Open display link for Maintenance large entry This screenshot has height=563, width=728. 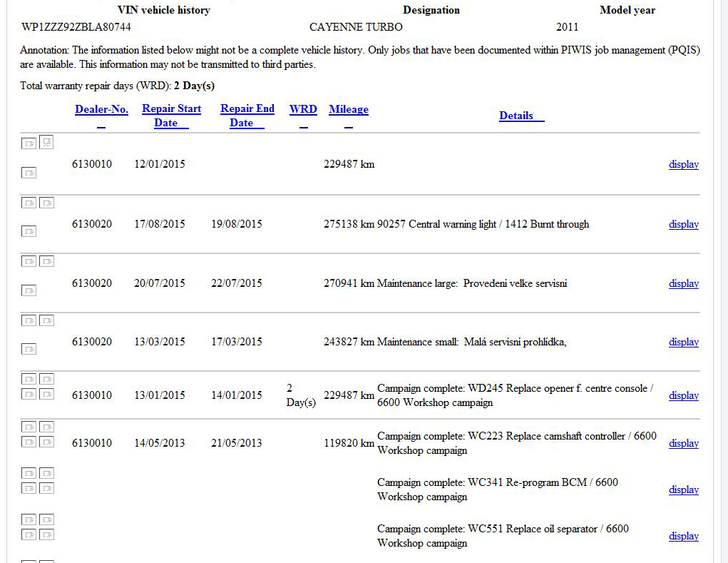click(683, 283)
